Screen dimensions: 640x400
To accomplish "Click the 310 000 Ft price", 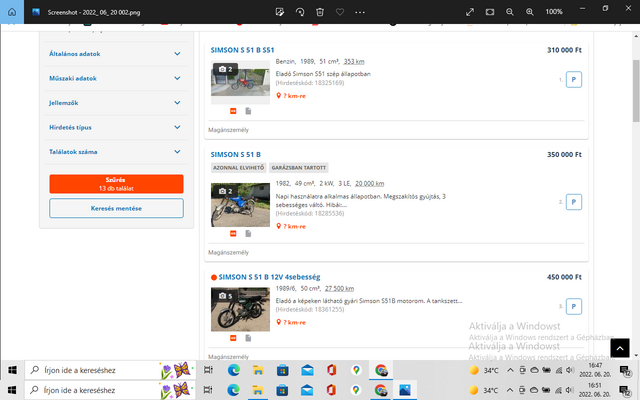I will point(564,50).
